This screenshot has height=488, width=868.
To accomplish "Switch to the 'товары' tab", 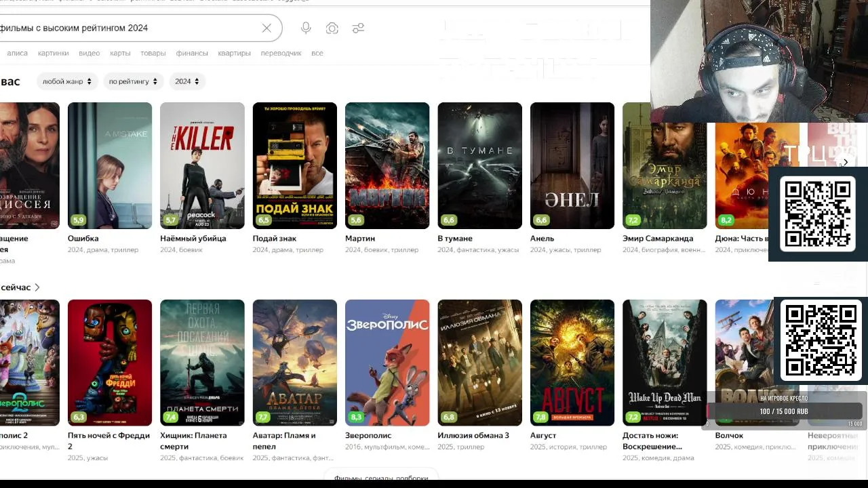I will pyautogui.click(x=153, y=53).
